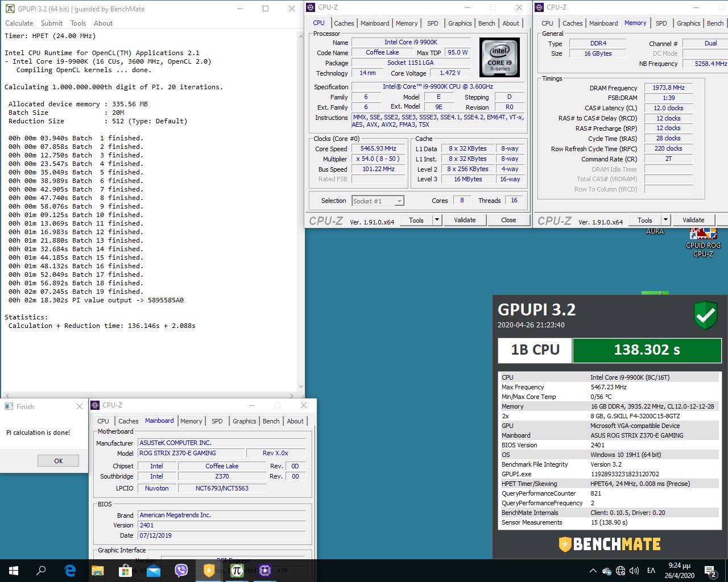The width and height of the screenshot is (728, 582).
Task: Click the BenchMate green checkmark shield
Action: (706, 315)
